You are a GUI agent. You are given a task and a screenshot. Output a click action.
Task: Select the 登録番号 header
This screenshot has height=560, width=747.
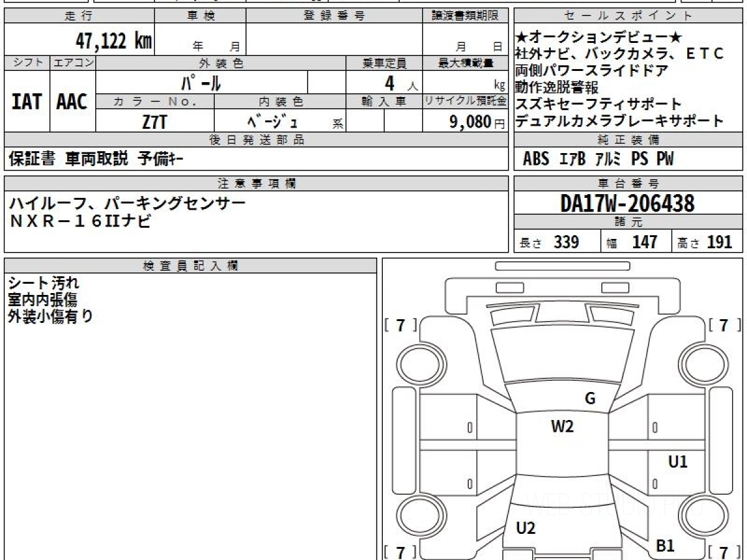coord(334,16)
